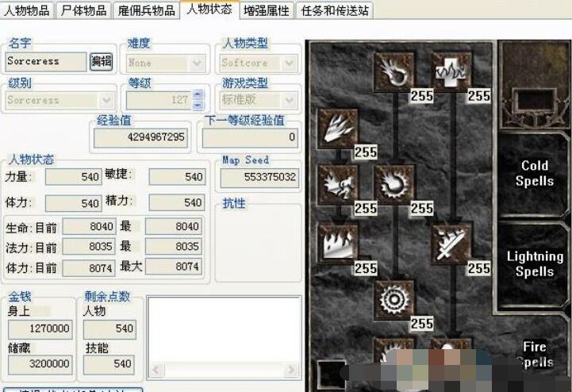Screen dimensions: 572x392
Task: Select the 人物状态 tab
Action: coord(209,9)
